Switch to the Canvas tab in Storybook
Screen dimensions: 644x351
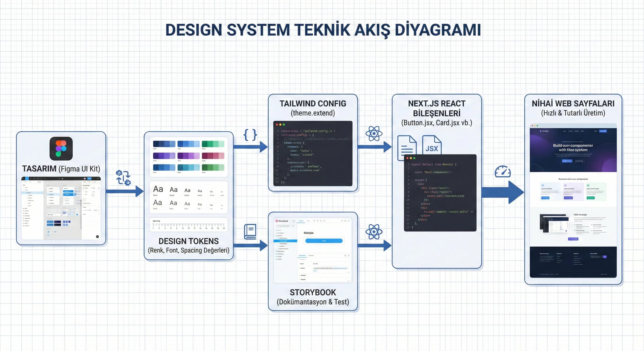[301, 221]
